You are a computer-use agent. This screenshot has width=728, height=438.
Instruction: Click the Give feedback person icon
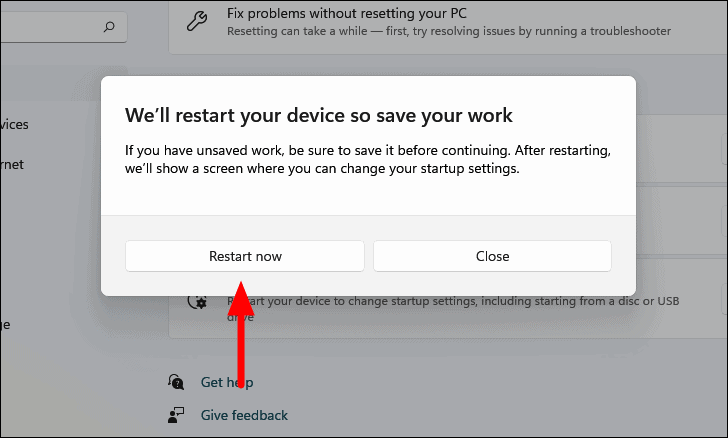click(176, 415)
